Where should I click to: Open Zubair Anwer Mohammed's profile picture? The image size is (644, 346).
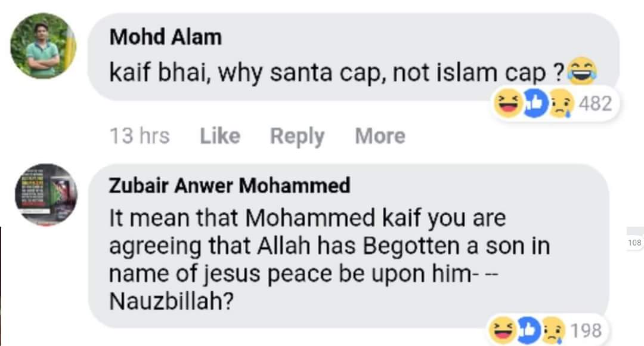click(46, 194)
